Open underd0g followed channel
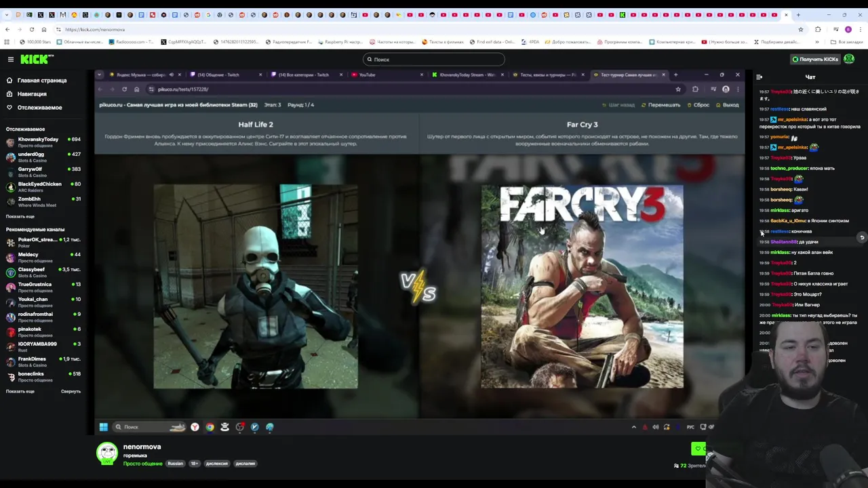The height and width of the screenshot is (488, 868). click(x=43, y=157)
